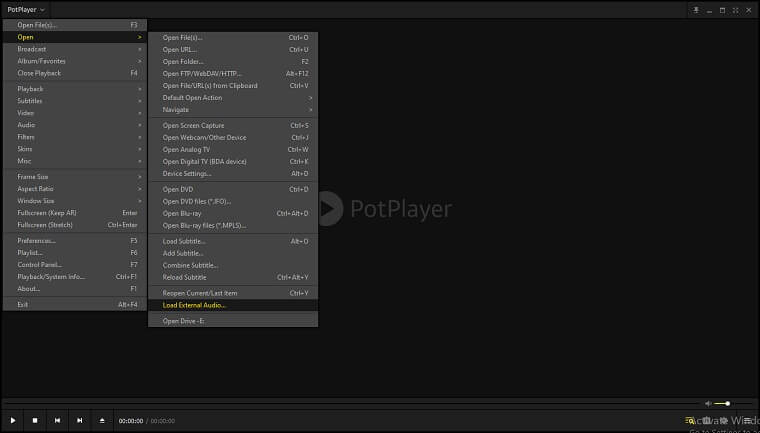Select Open Webcam/Other Device
Image resolution: width=760 pixels, height=433 pixels.
coord(233,138)
